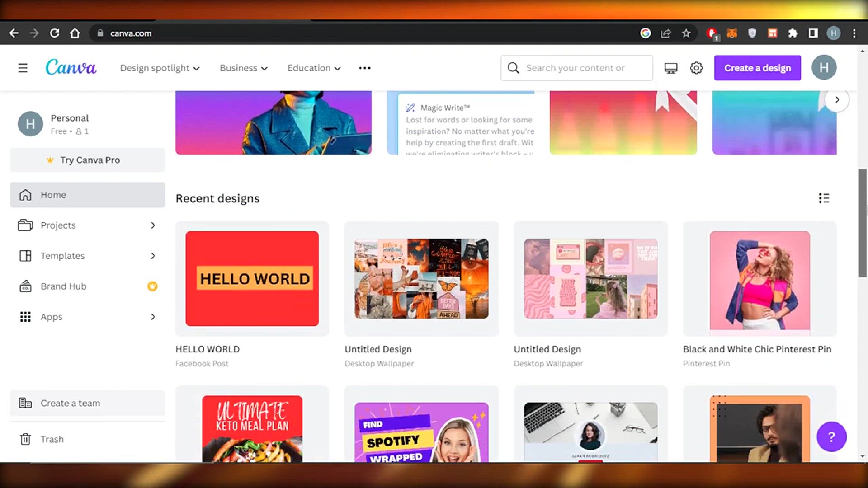Click the red notification extension icon
868x488 pixels.
tap(712, 33)
